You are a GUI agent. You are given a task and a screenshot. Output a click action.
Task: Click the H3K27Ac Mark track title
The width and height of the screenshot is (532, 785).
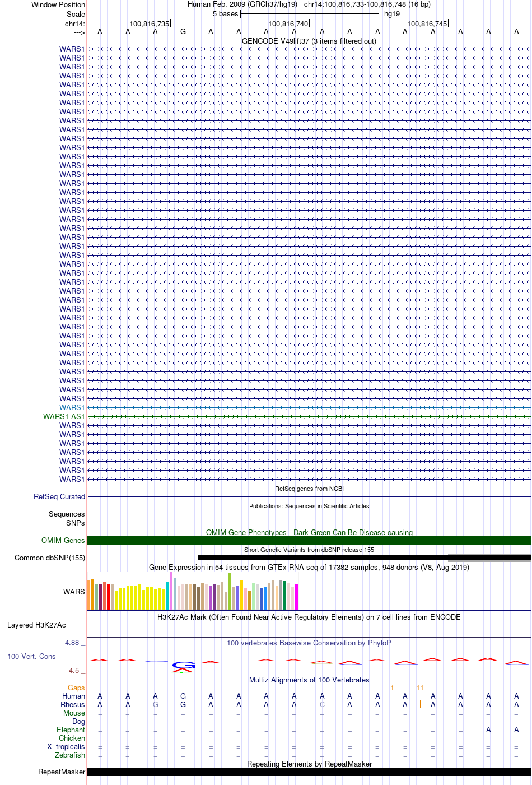click(x=309, y=617)
